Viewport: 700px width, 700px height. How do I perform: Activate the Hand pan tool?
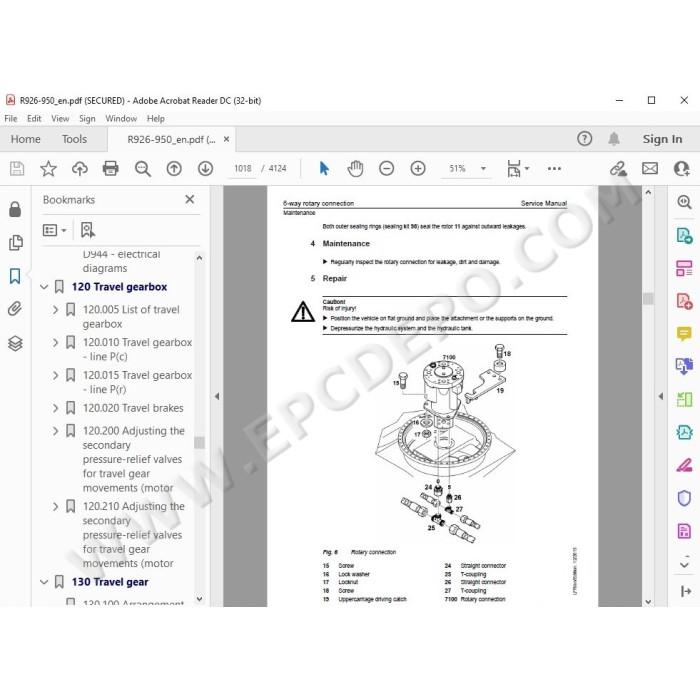[x=355, y=169]
